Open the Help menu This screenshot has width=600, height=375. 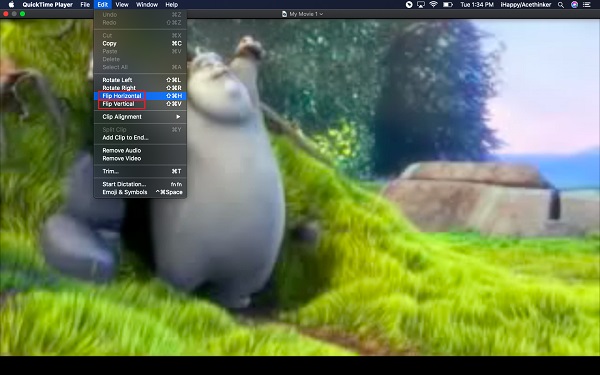[171, 5]
